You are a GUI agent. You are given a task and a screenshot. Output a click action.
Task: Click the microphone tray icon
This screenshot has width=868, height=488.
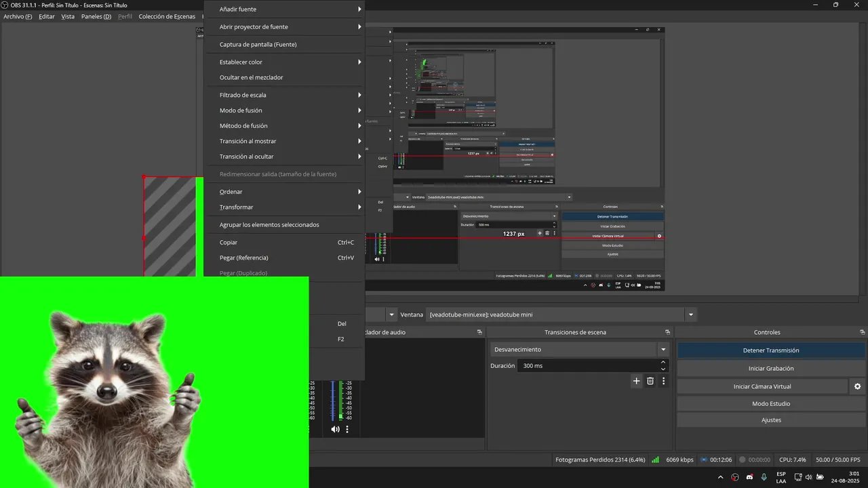[x=764, y=477]
